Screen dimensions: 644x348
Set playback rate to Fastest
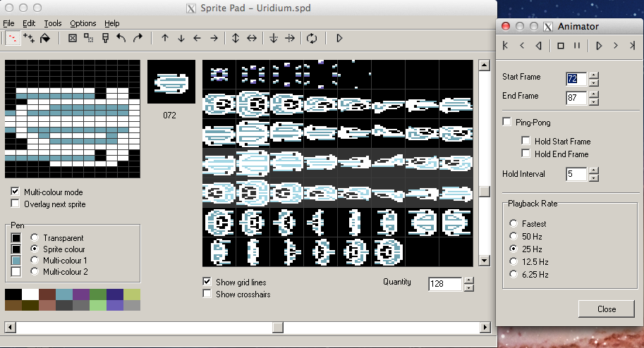tap(514, 223)
